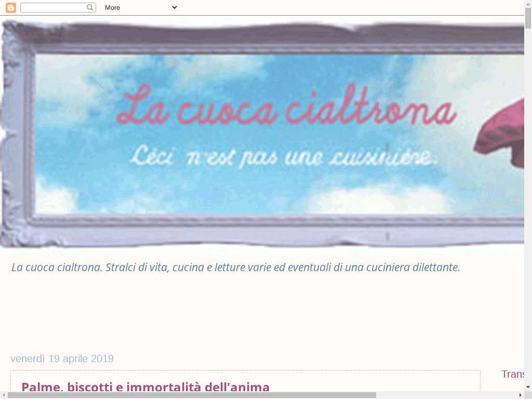Screen dimensions: 532x399
Task: Click the blog description text under the banner
Action: [x=235, y=268]
